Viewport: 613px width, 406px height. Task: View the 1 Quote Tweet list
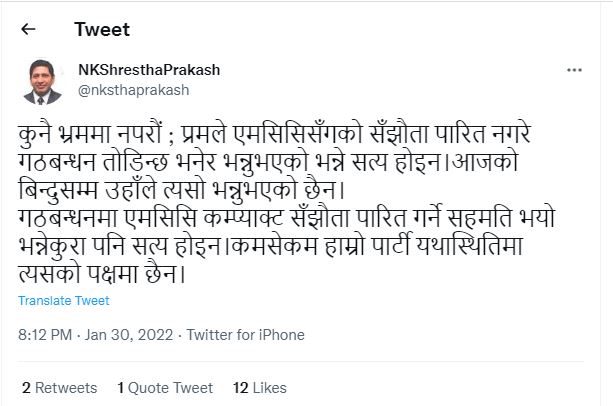pos(165,387)
